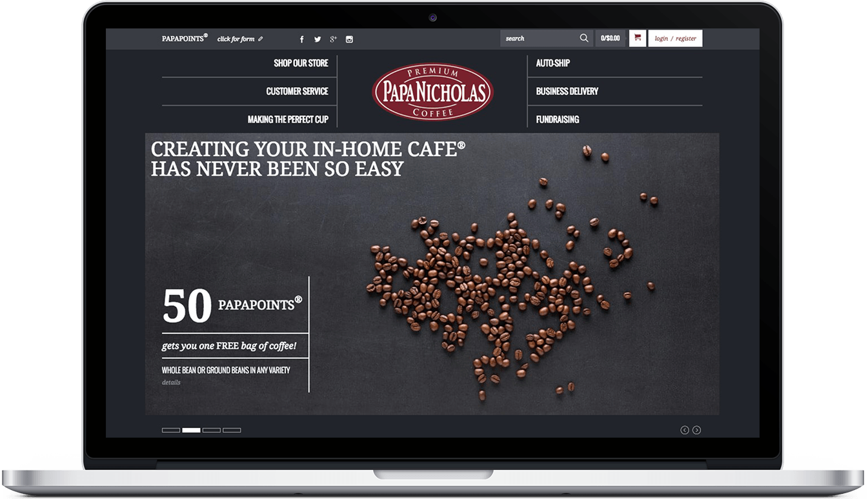Open the Facebook social icon

coord(301,39)
